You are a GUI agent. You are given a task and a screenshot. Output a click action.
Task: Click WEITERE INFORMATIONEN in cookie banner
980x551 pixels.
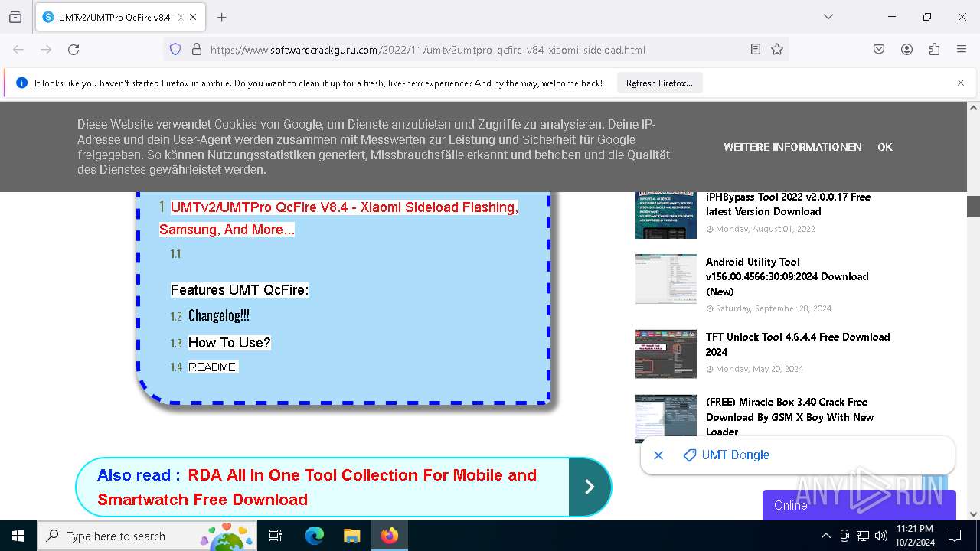(x=792, y=147)
